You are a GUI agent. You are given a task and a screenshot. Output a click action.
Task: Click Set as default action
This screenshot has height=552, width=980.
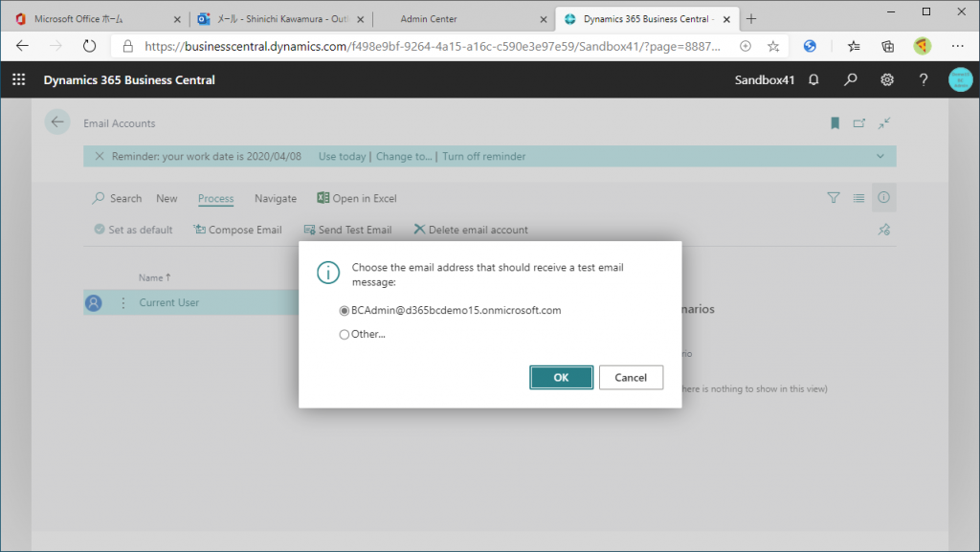[x=133, y=230]
